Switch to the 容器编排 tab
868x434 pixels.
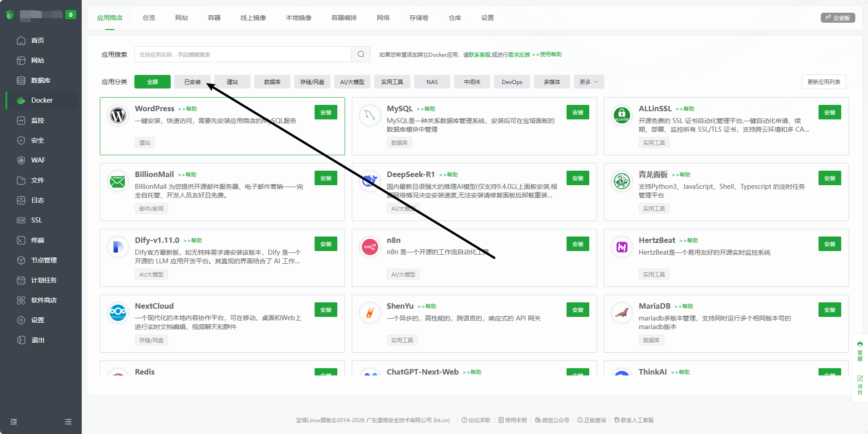(344, 18)
